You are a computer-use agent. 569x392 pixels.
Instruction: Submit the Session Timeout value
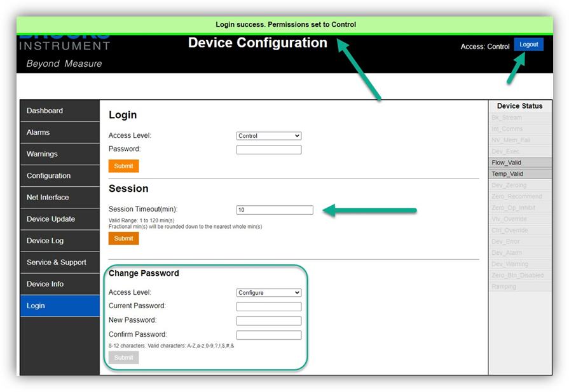pos(123,238)
